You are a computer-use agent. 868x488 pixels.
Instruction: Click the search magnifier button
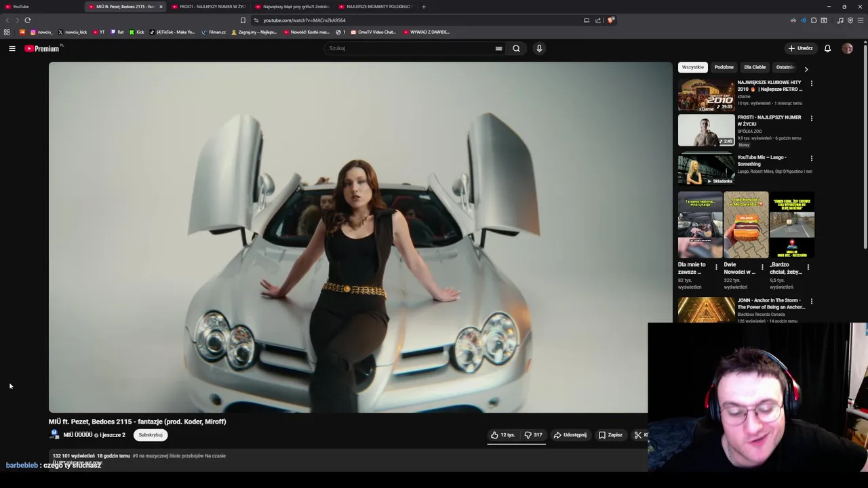(x=516, y=48)
